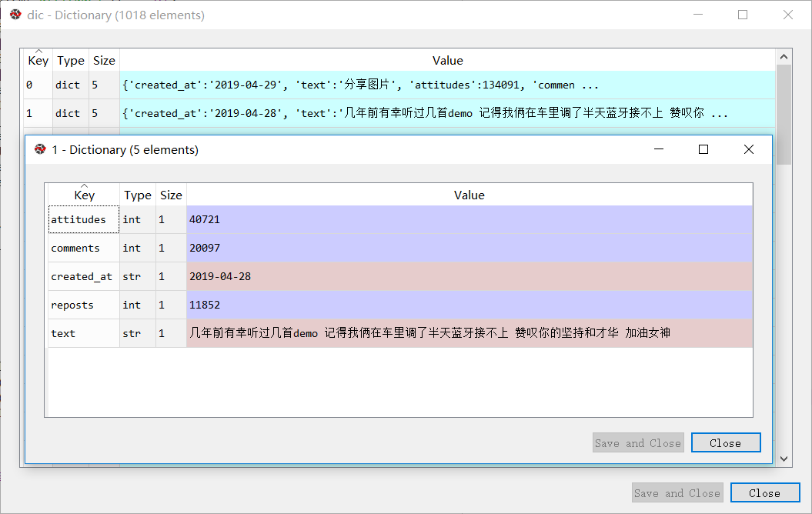812x514 pixels.
Task: Select the created_at key cell
Action: (84, 276)
